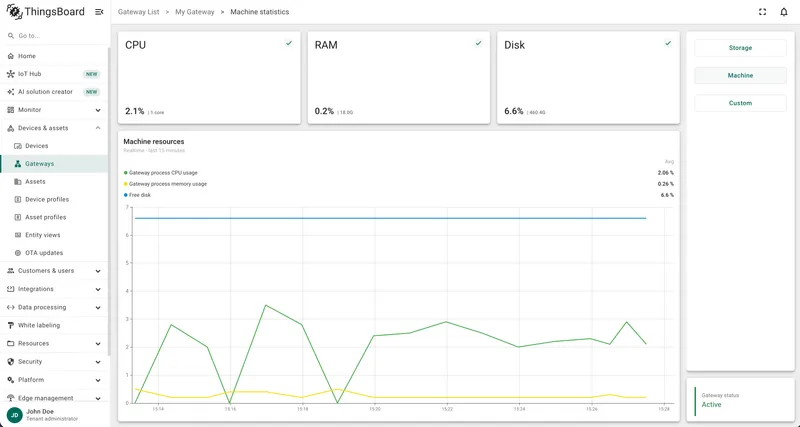Open the Device profiles menu item

54,199
